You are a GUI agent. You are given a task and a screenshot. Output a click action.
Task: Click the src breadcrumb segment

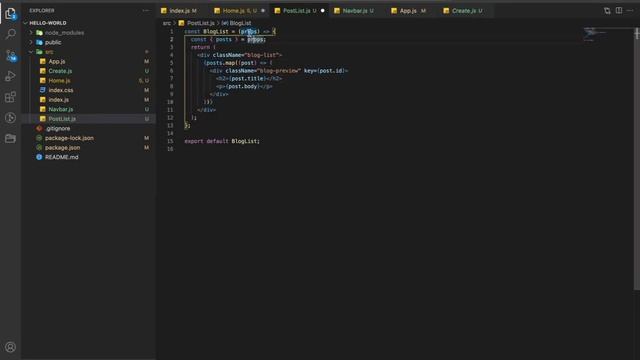pos(167,23)
